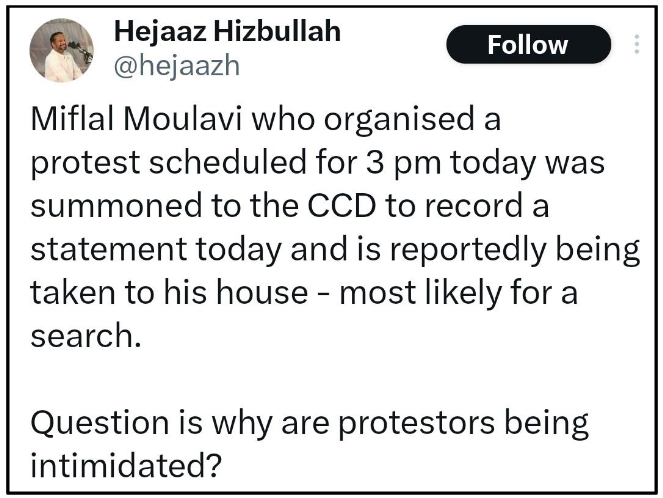Click the word 'intimidated?' at the tweet end

(x=126, y=466)
